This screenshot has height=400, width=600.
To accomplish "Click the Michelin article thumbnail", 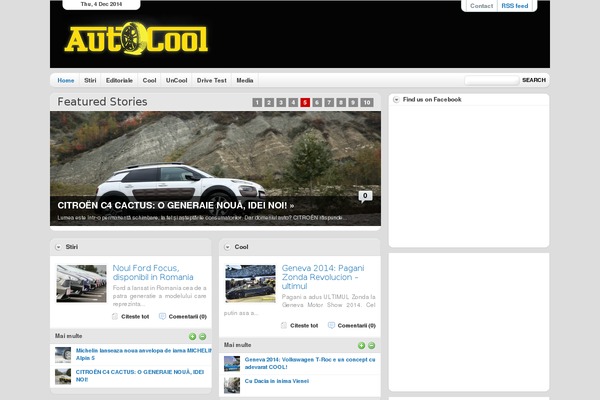I will [x=63, y=355].
